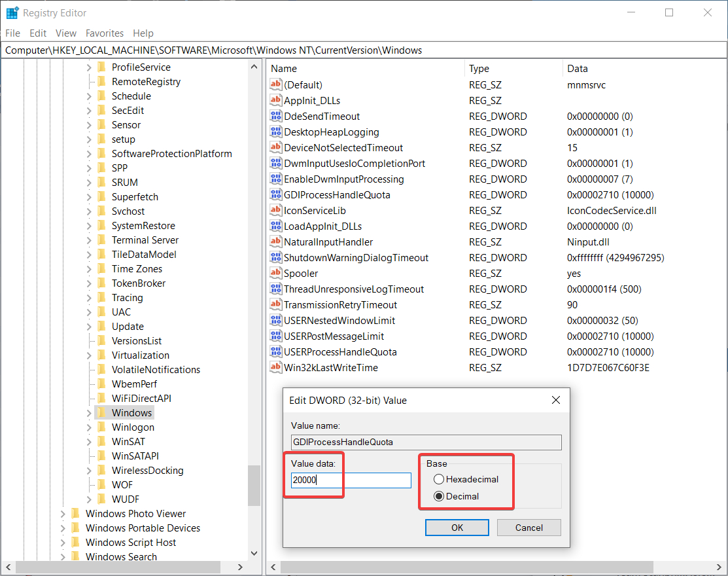This screenshot has width=728, height=576.
Task: Open the File menu
Action: pos(12,33)
